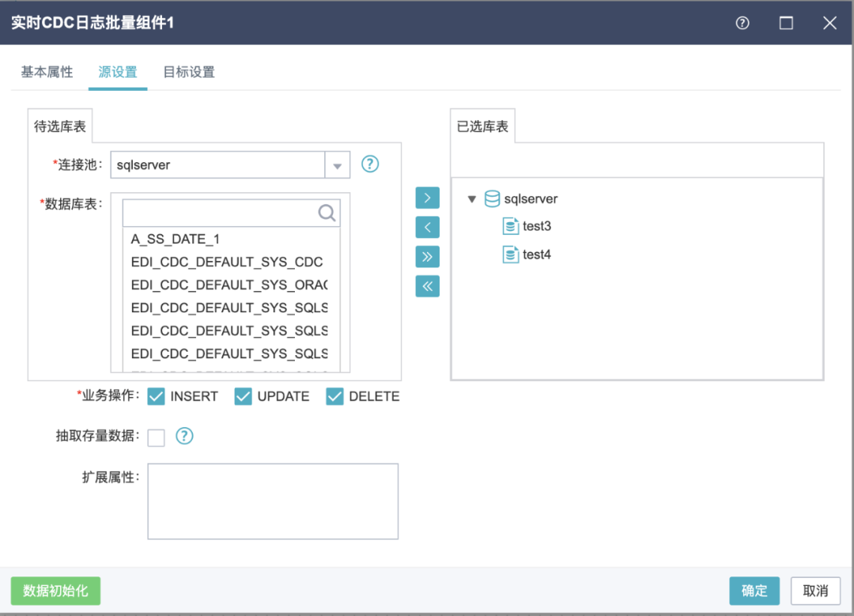Enable the 抽取存量数据 checkbox
This screenshot has height=616, width=854.
pos(157,437)
